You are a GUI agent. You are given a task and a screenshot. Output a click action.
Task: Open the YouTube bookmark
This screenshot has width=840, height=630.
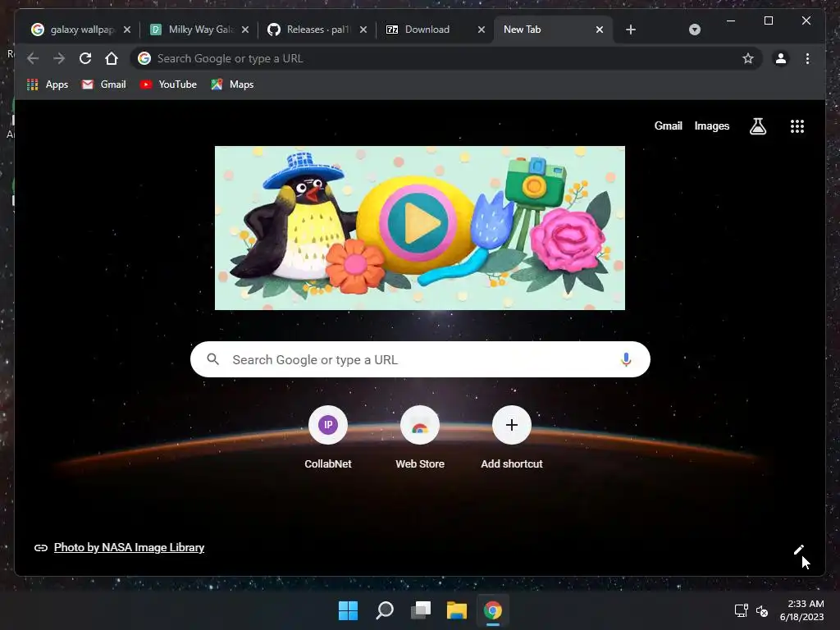[x=168, y=84]
